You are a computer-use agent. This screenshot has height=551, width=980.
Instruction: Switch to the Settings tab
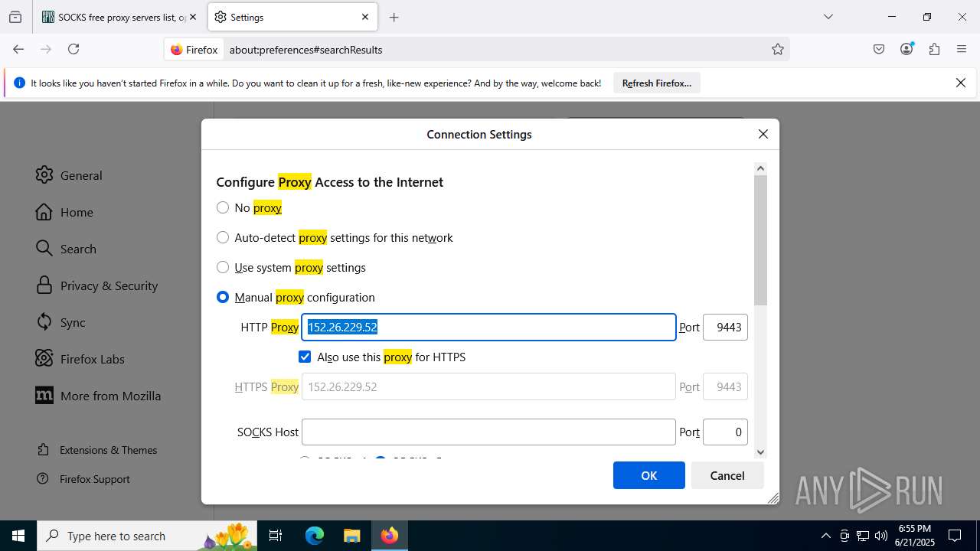(x=292, y=17)
